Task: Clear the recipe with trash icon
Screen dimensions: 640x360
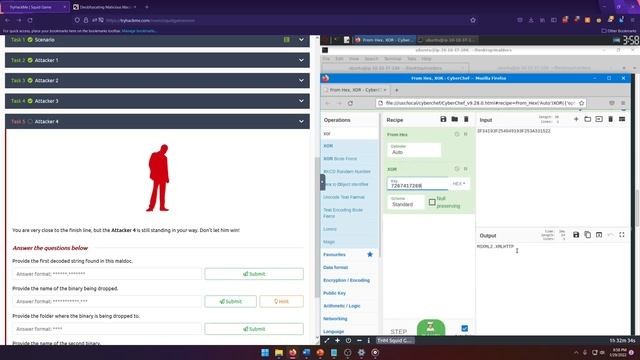Action: (466, 119)
